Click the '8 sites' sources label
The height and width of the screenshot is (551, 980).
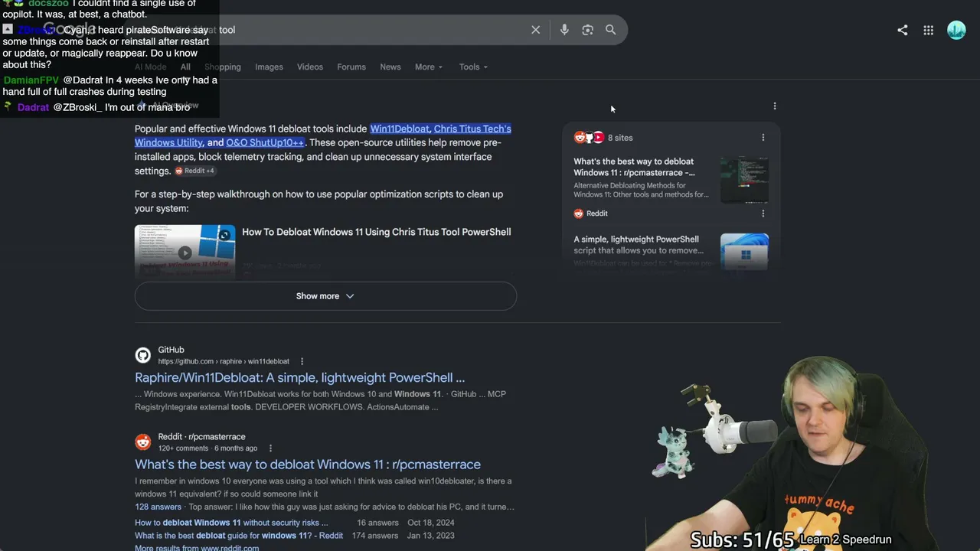coord(620,138)
